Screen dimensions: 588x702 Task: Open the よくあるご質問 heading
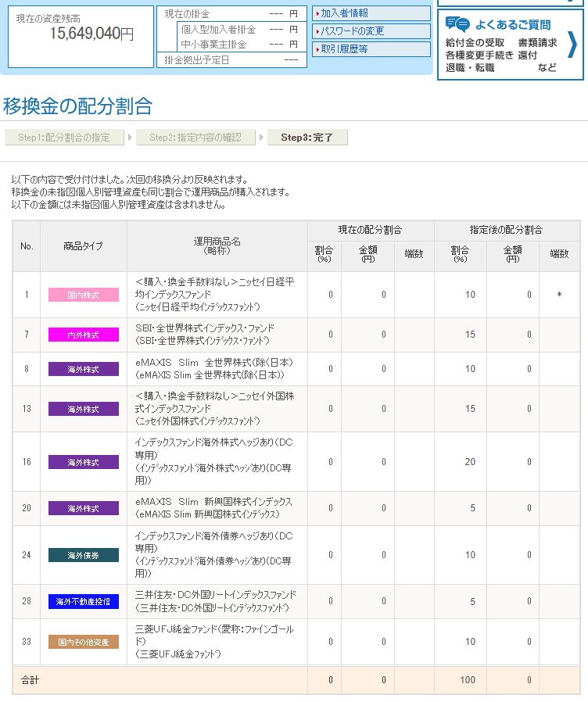click(512, 24)
